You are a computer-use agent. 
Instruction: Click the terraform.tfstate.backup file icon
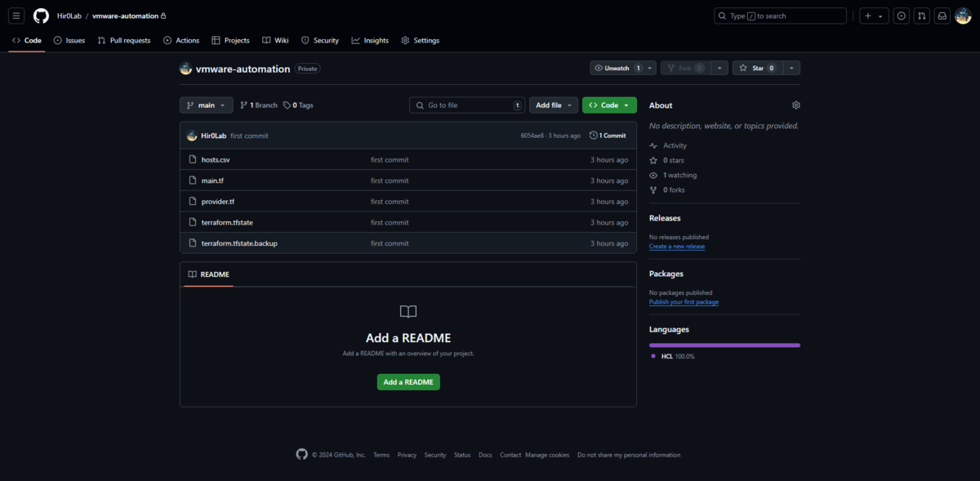pos(193,243)
